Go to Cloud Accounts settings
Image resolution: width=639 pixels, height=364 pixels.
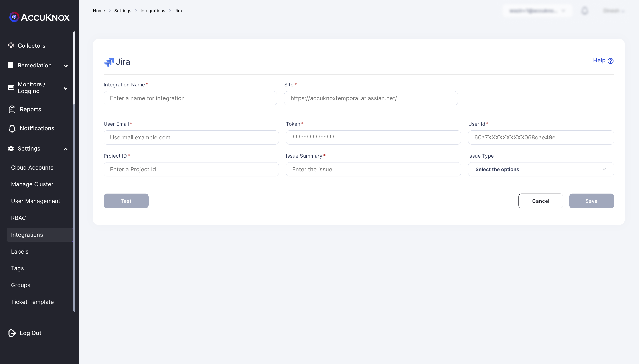point(32,167)
